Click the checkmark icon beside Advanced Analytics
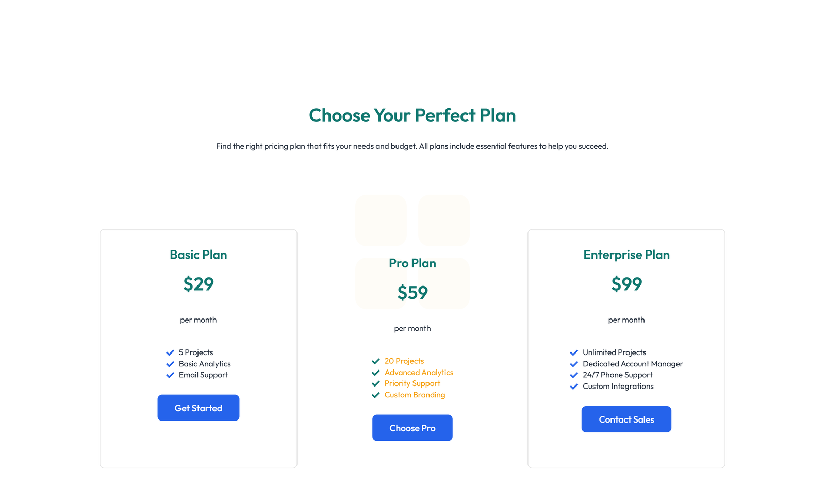 (376, 373)
